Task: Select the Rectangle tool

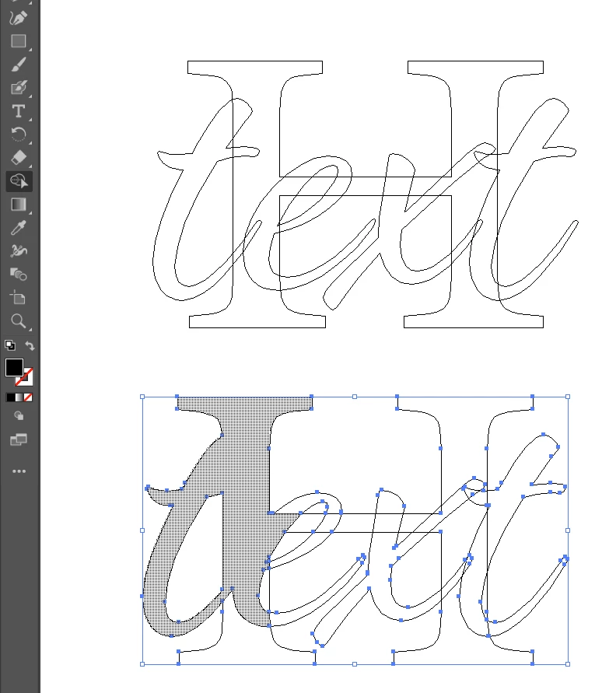Action: 18,41
